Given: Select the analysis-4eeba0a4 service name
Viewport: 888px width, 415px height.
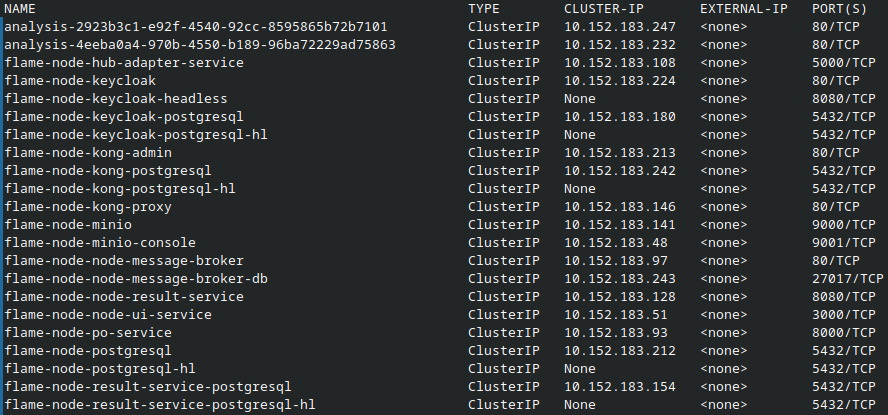Looking at the screenshot, I should (x=200, y=45).
